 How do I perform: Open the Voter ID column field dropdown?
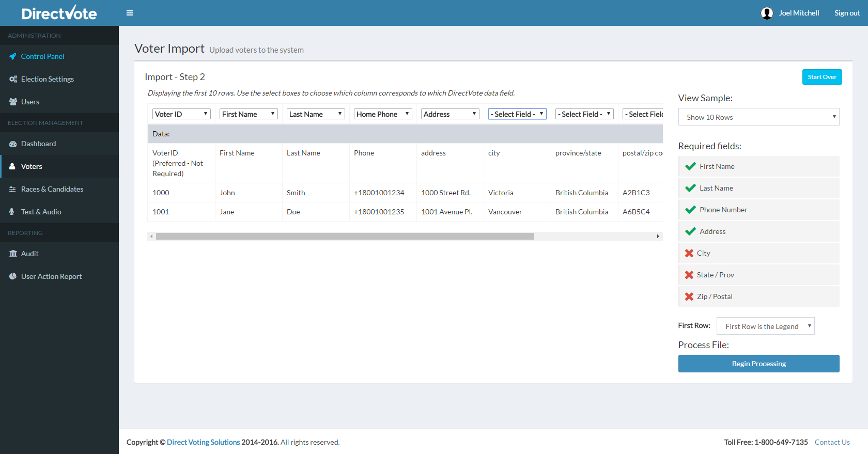181,114
